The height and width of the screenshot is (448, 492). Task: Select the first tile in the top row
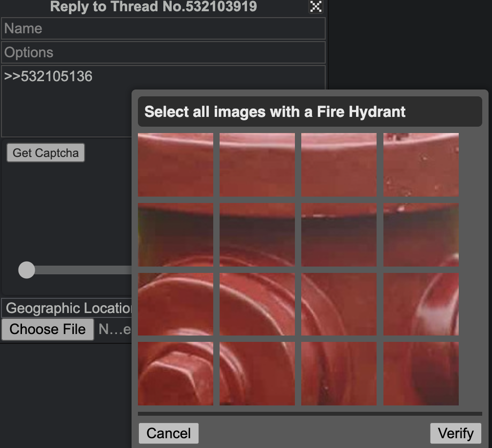176,165
